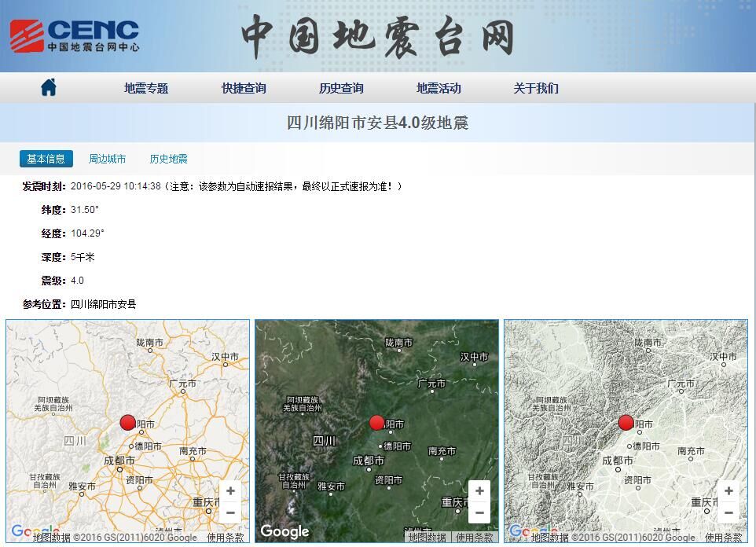This screenshot has height=547, width=756.
Task: Click the 四川绵阳市安县4.0级地震 headline
Action: 377,123
